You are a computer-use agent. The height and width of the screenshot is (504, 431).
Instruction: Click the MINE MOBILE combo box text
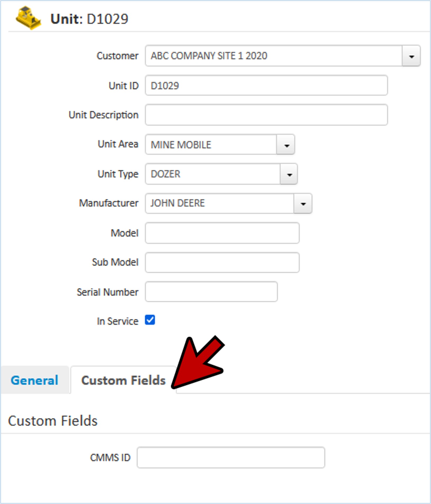pyautogui.click(x=181, y=145)
